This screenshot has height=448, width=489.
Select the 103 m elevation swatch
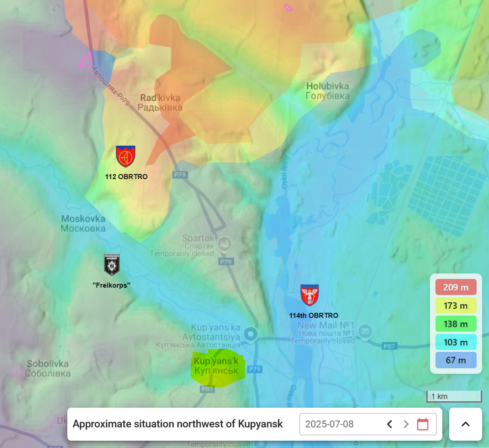(x=456, y=342)
